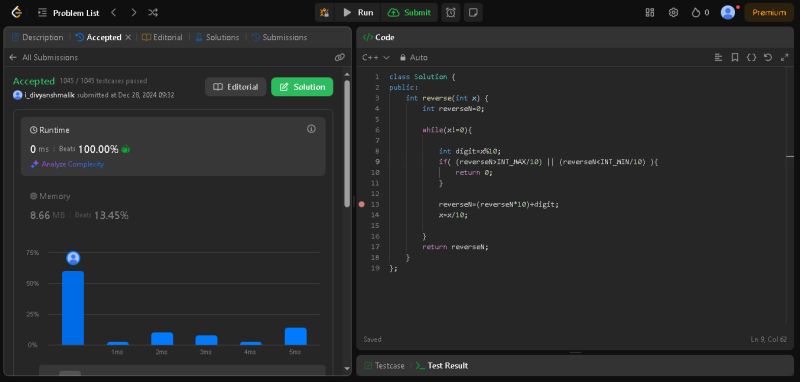Click the scroll down arrow of left panel
The height and width of the screenshot is (382, 800).
pyautogui.click(x=347, y=368)
